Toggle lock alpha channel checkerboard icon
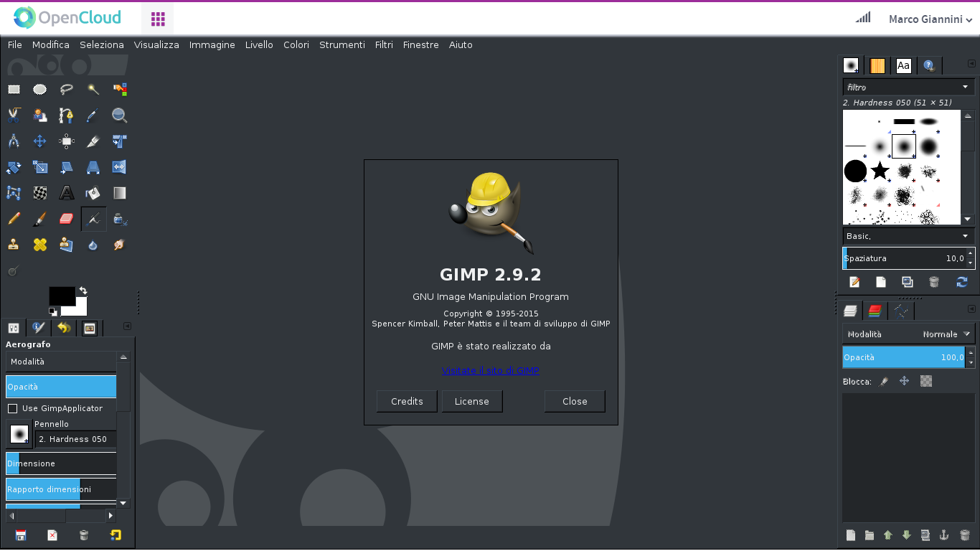 (x=926, y=381)
